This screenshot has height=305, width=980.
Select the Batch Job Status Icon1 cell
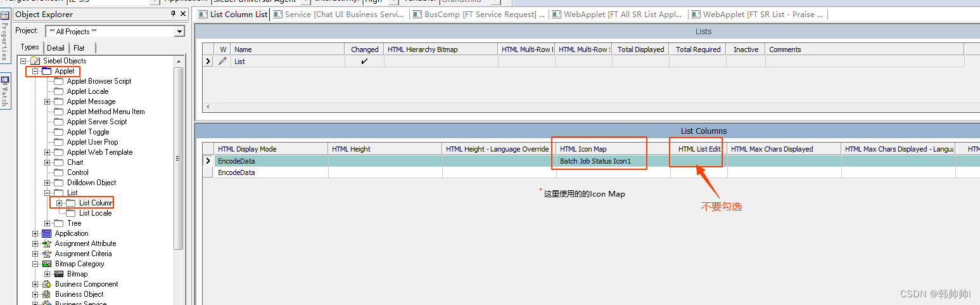(613, 161)
